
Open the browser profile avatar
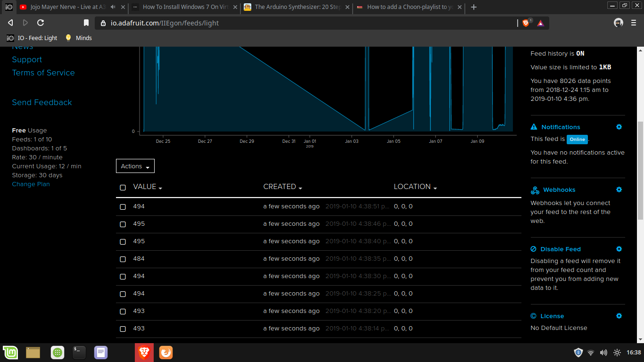[619, 23]
